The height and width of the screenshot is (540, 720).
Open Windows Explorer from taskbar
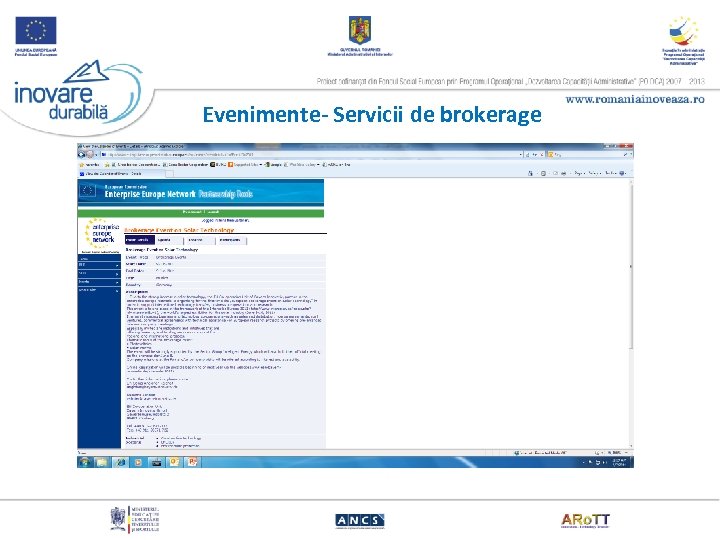coord(101,462)
